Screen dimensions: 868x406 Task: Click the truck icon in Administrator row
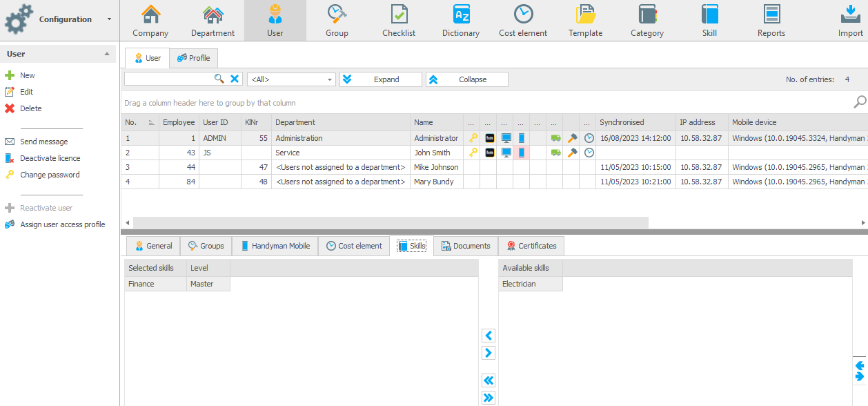[x=555, y=138]
